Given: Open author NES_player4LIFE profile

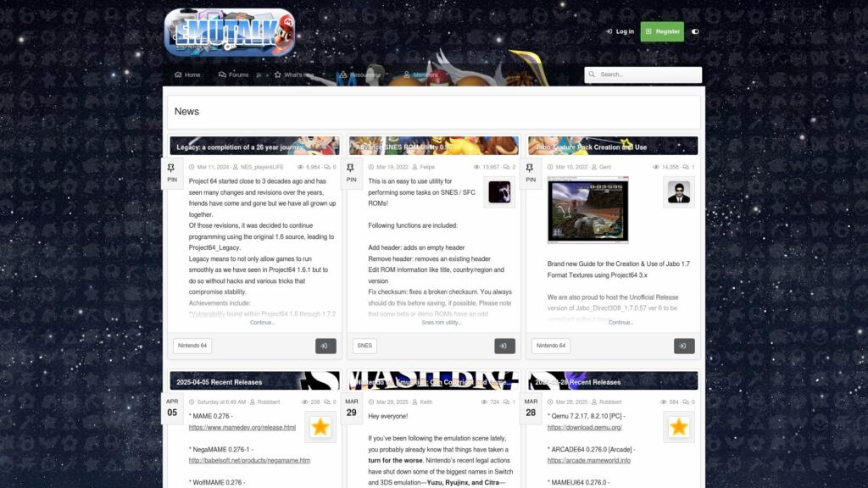Looking at the screenshot, I should tap(262, 167).
